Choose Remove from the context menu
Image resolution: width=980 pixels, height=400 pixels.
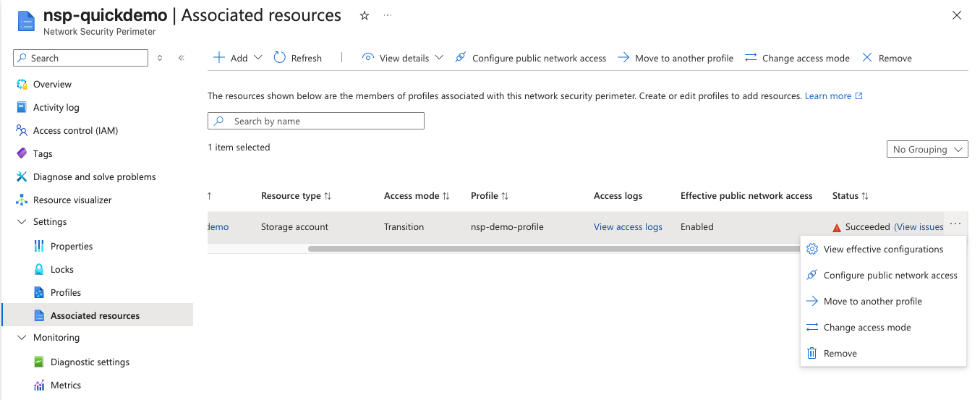883,353
